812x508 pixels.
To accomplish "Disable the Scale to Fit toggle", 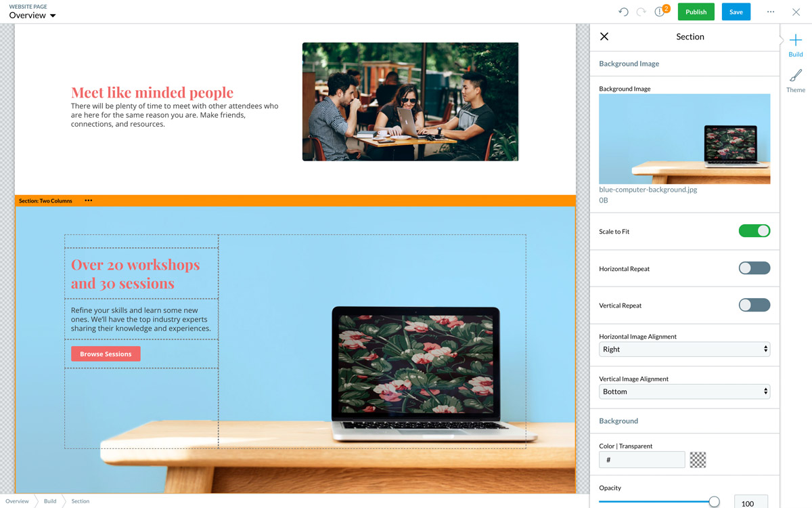I will coord(754,231).
